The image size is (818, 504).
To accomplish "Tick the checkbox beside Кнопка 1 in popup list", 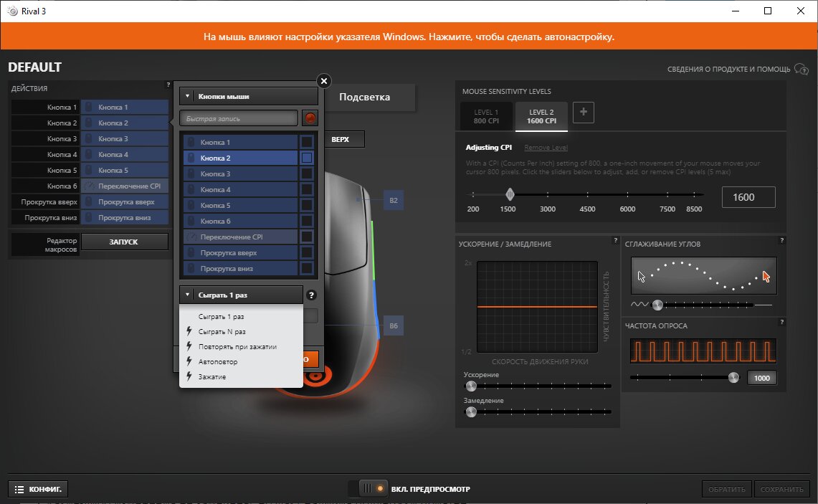I will click(307, 142).
